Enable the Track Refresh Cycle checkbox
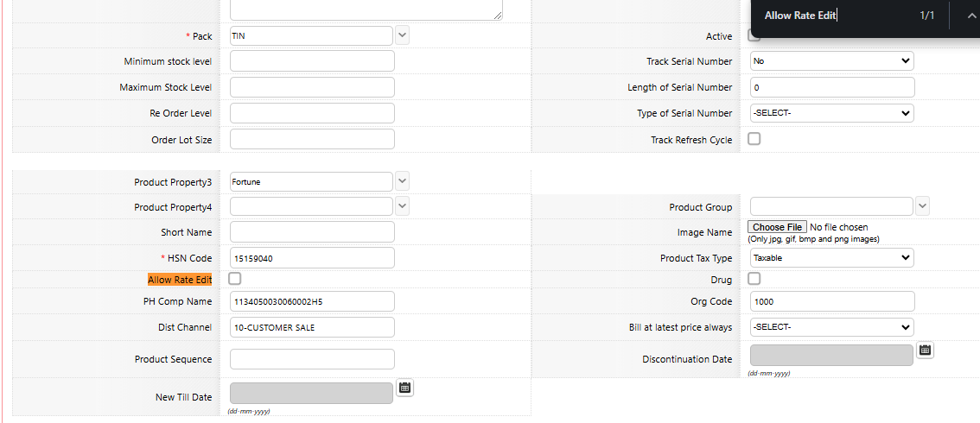 pos(754,138)
